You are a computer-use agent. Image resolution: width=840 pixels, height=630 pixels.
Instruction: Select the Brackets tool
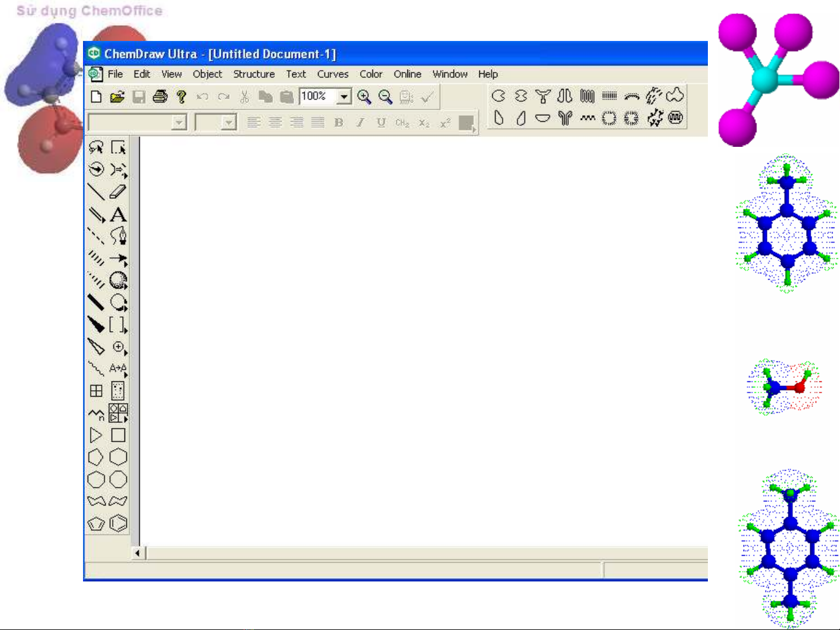click(x=118, y=325)
